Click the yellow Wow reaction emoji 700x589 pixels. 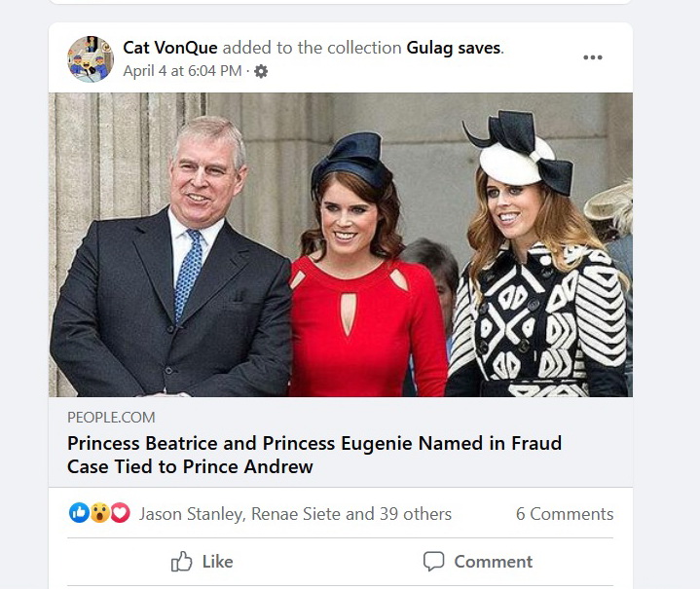[x=99, y=513]
